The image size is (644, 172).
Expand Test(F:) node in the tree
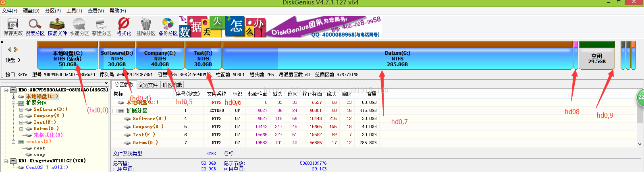tap(21, 122)
